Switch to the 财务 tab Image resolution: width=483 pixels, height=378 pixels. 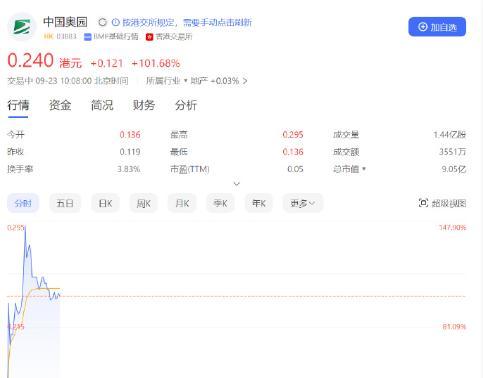point(144,105)
